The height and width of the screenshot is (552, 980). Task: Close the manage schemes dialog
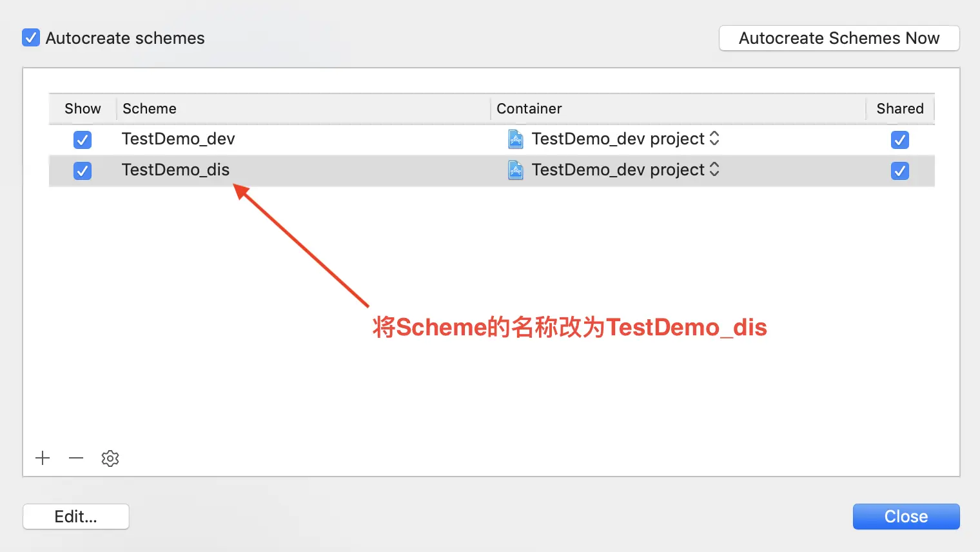[906, 517]
